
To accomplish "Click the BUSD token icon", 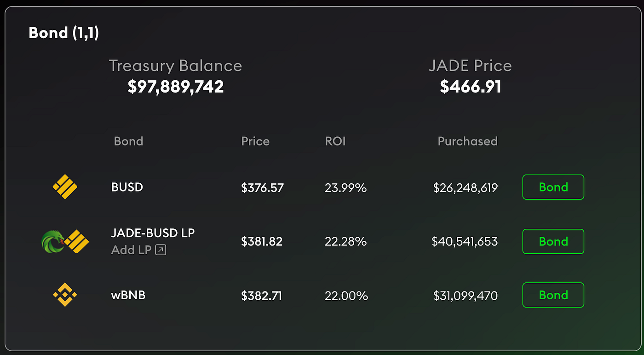I will pos(65,187).
